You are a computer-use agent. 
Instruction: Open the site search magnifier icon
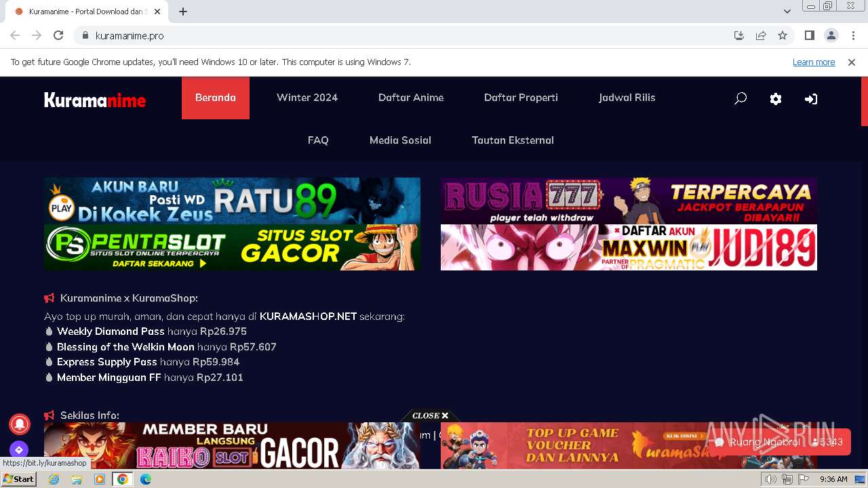[741, 98]
